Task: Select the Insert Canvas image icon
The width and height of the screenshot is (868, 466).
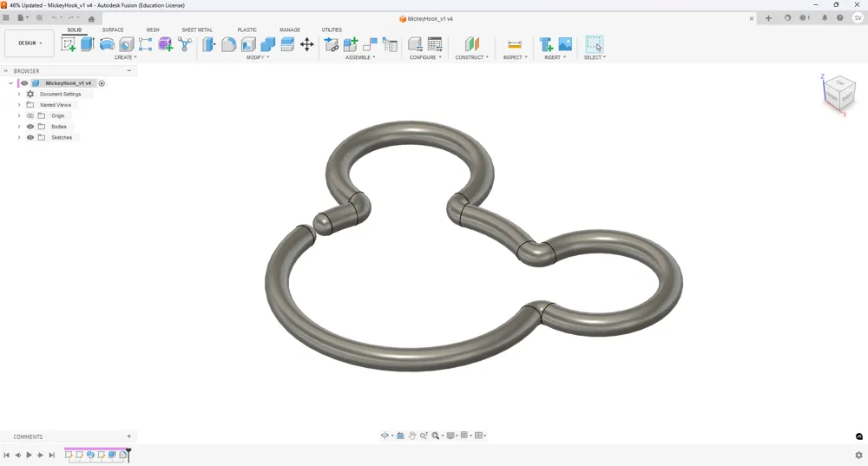Action: pyautogui.click(x=565, y=44)
